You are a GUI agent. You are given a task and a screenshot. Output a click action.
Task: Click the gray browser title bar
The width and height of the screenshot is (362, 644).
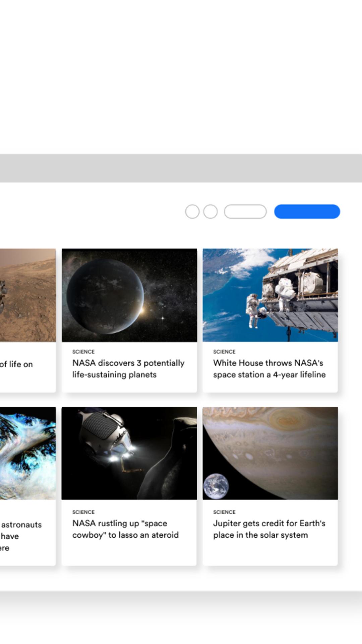point(181,168)
